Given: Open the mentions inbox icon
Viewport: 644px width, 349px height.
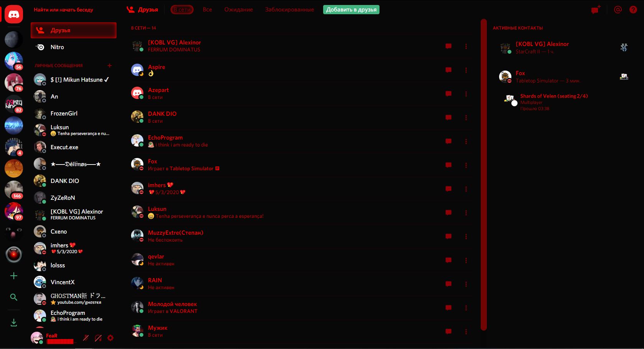Looking at the screenshot, I should (x=618, y=10).
